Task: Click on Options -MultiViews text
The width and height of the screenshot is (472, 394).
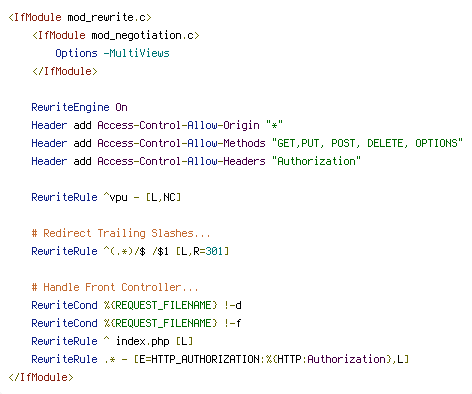Action: 112,53
